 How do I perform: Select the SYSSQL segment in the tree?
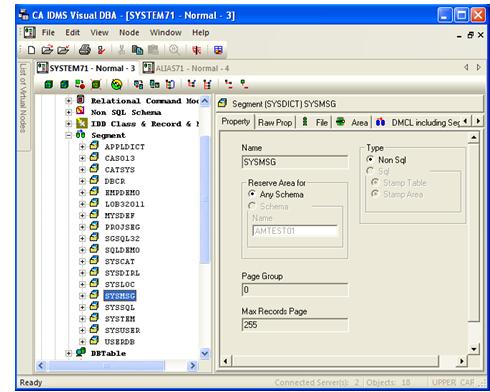coord(120,307)
